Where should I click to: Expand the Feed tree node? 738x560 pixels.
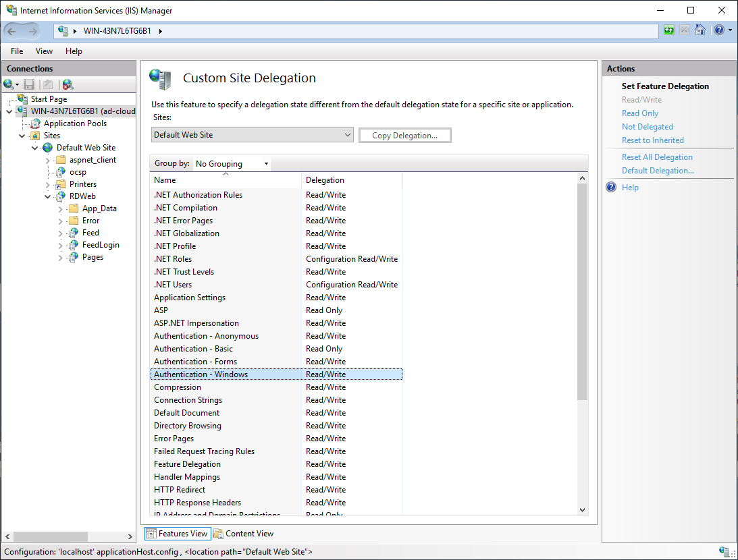(60, 233)
